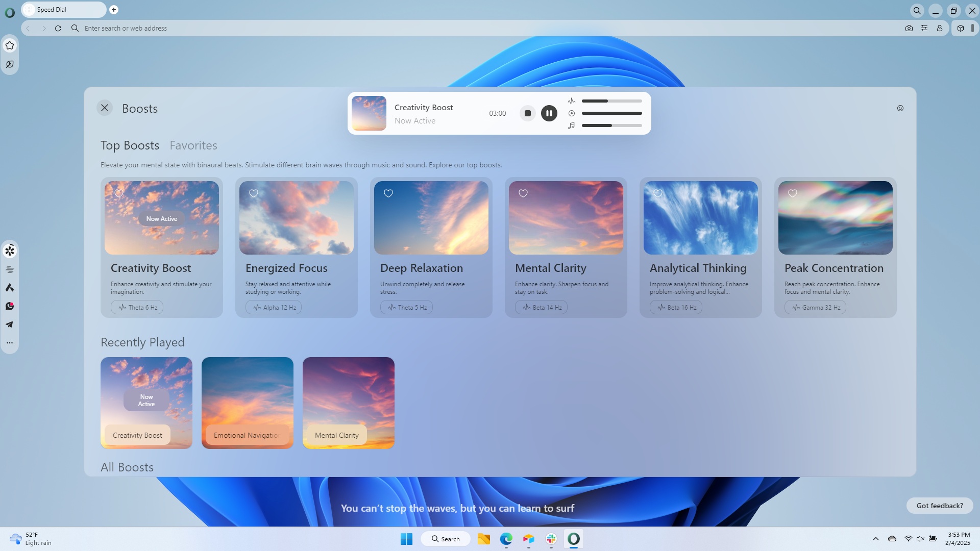This screenshot has width=980, height=551.
Task: Click the smiley feedback icon in Boosts panel
Action: pyautogui.click(x=900, y=108)
